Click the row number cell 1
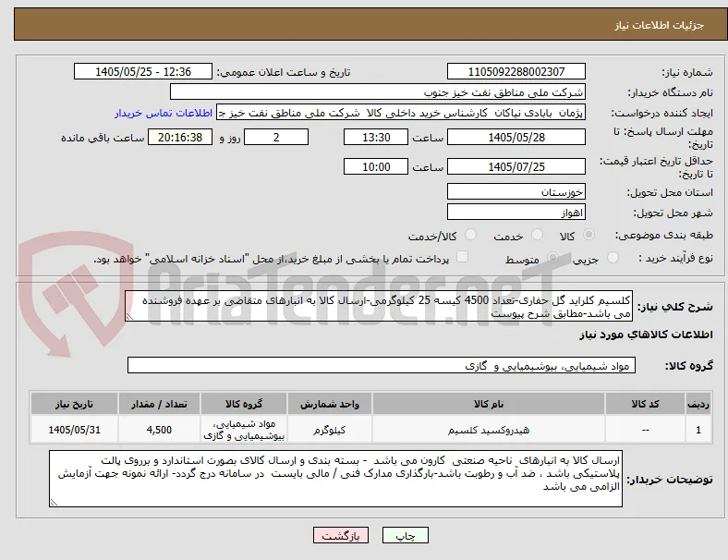The height and width of the screenshot is (560, 728). tap(698, 430)
